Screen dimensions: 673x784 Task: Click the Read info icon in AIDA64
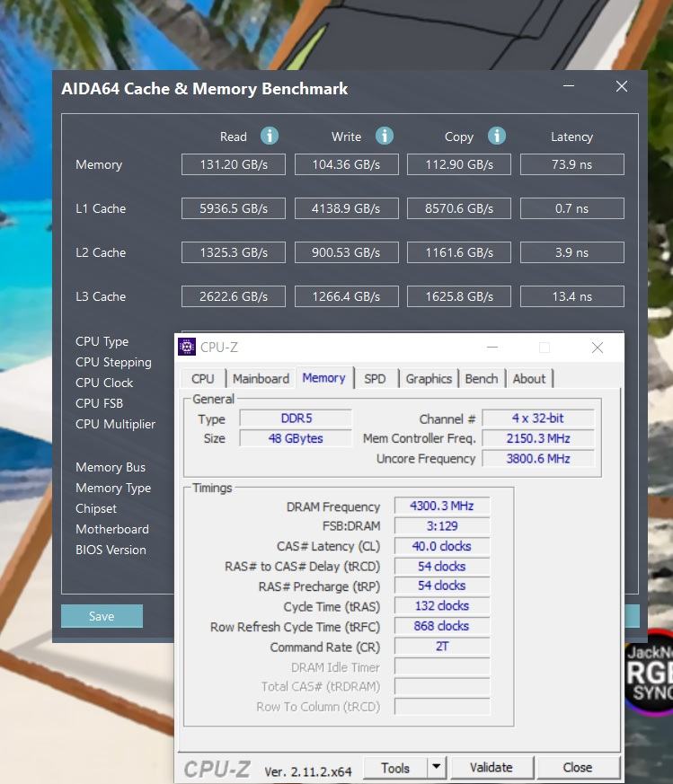(x=270, y=136)
